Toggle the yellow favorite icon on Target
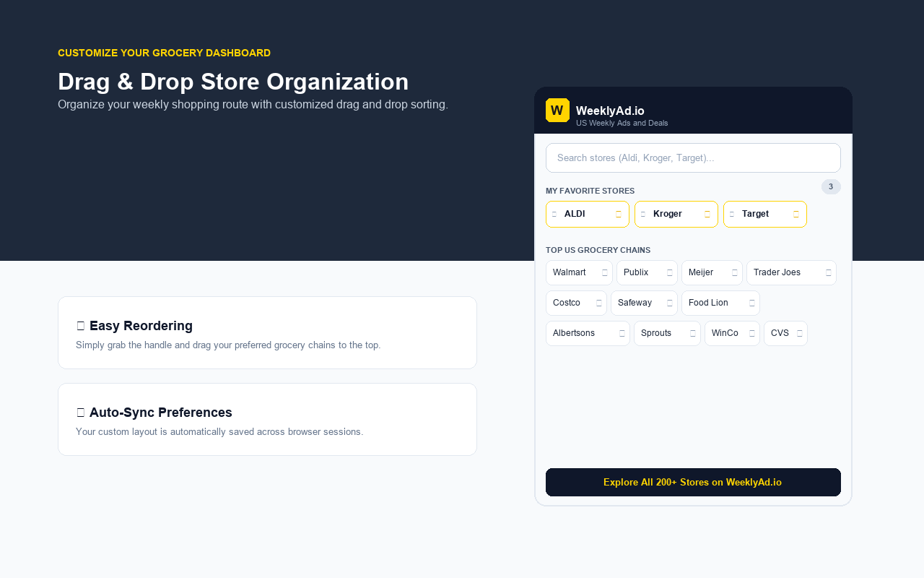 [796, 215]
